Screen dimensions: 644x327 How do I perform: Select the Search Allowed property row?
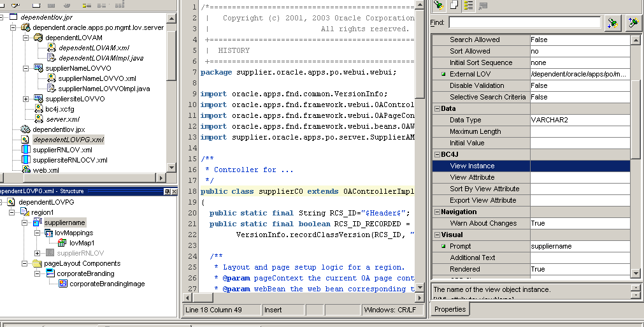click(x=531, y=40)
